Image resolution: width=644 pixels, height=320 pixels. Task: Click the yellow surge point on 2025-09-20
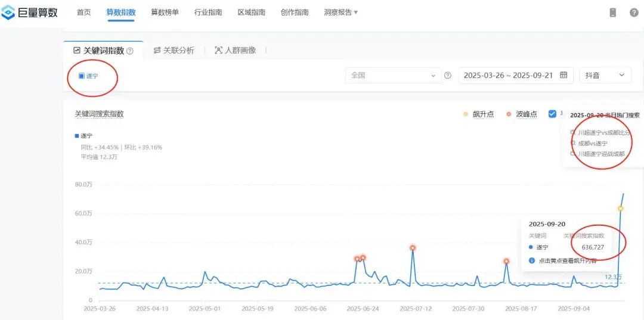(x=621, y=209)
